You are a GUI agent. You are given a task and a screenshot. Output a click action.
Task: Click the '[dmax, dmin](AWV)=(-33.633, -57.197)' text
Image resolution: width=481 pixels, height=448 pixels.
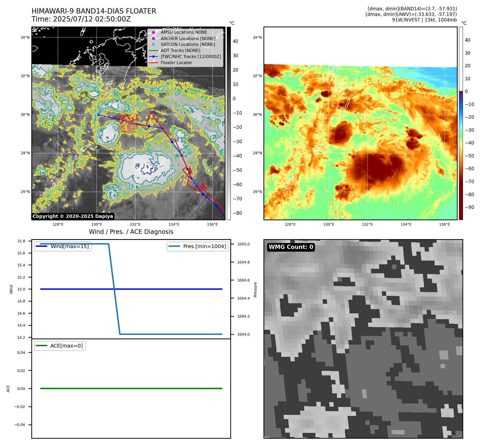click(x=411, y=14)
